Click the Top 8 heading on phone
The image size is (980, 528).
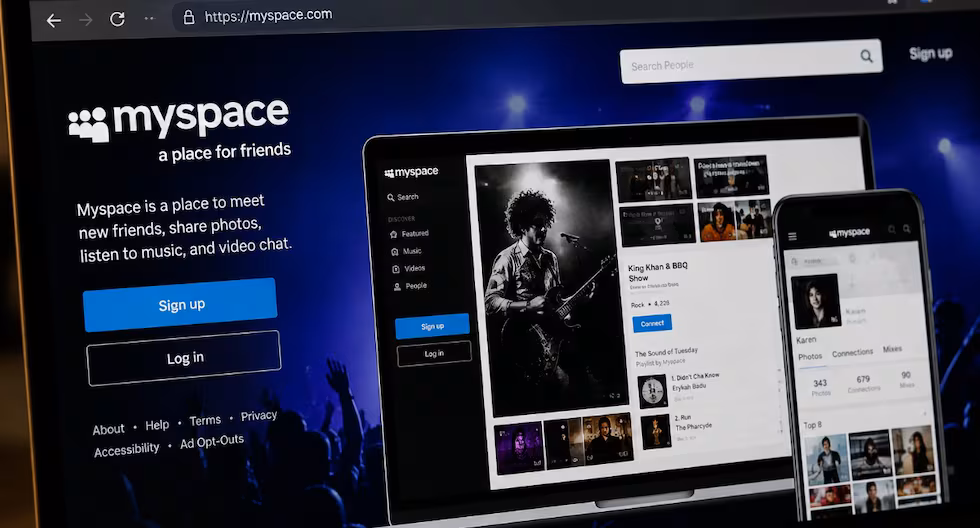point(812,425)
